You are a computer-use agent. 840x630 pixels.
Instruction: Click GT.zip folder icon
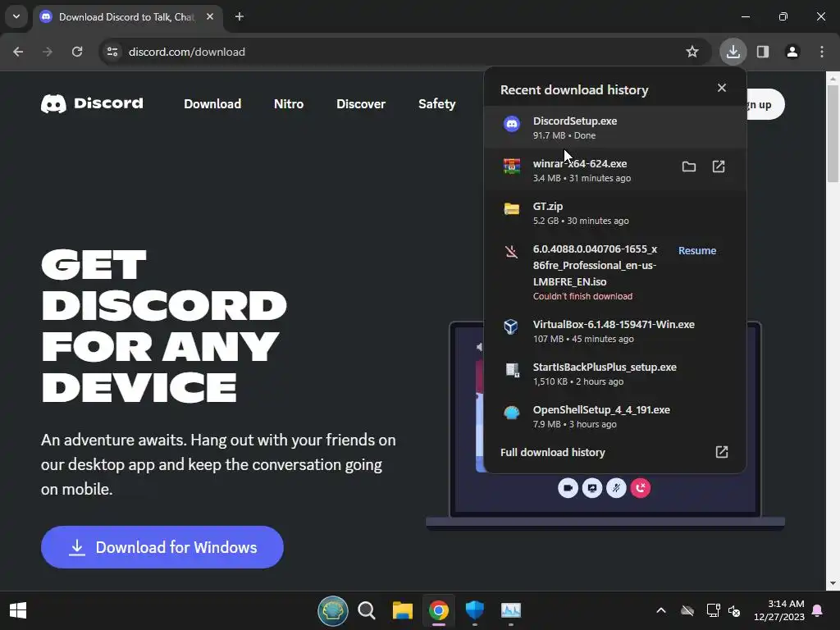pyautogui.click(x=512, y=208)
